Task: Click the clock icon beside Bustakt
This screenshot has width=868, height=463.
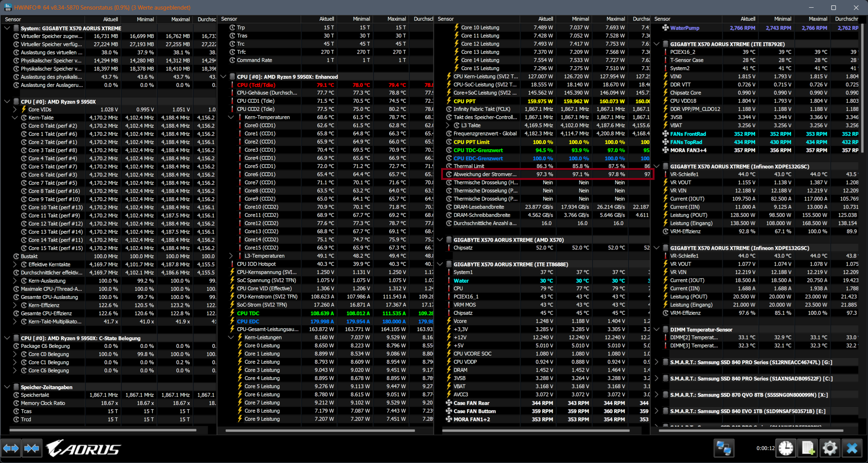Action: tap(16, 256)
